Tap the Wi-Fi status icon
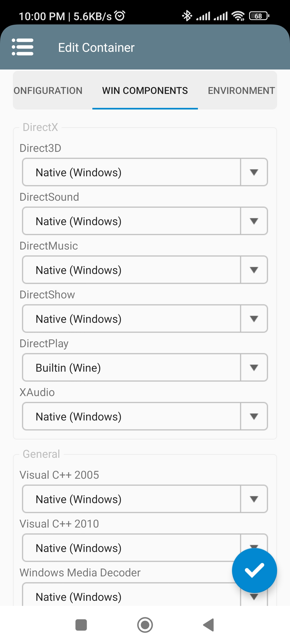 click(x=238, y=16)
